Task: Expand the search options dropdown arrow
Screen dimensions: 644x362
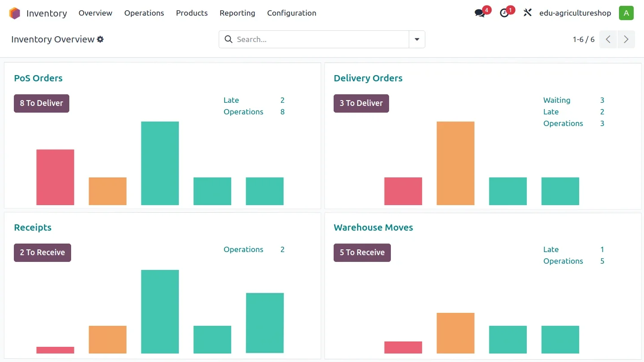Action: (417, 39)
